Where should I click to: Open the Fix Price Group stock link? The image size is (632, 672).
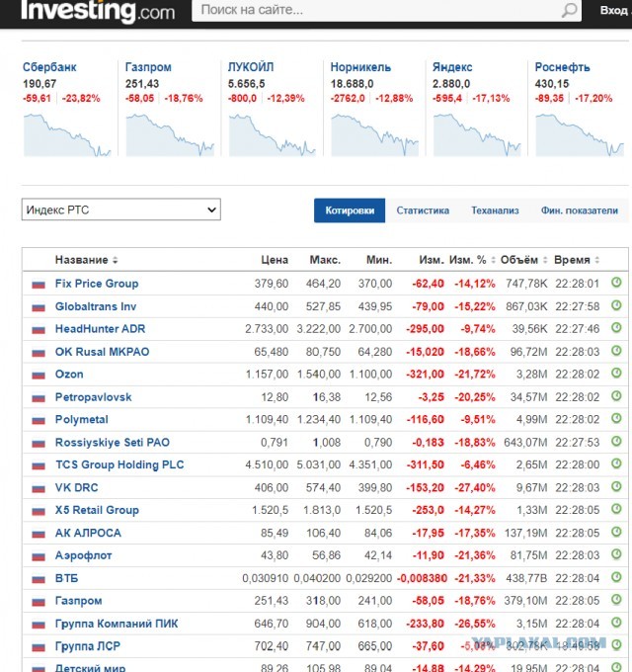pyautogui.click(x=97, y=284)
